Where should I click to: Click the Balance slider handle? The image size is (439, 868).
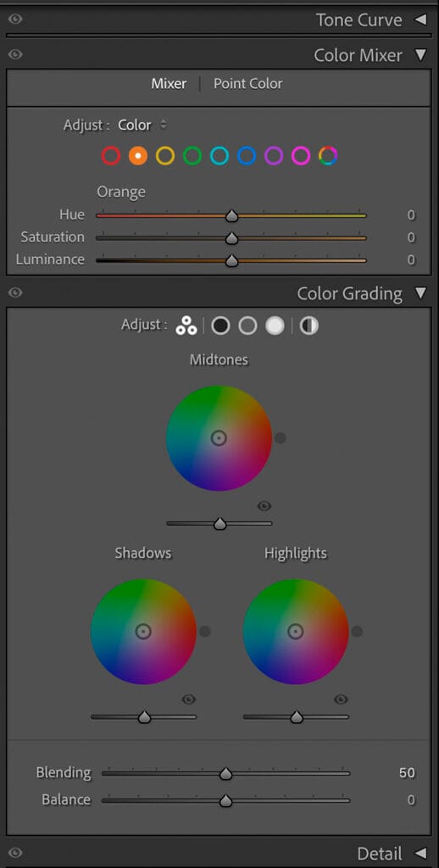[x=226, y=801]
